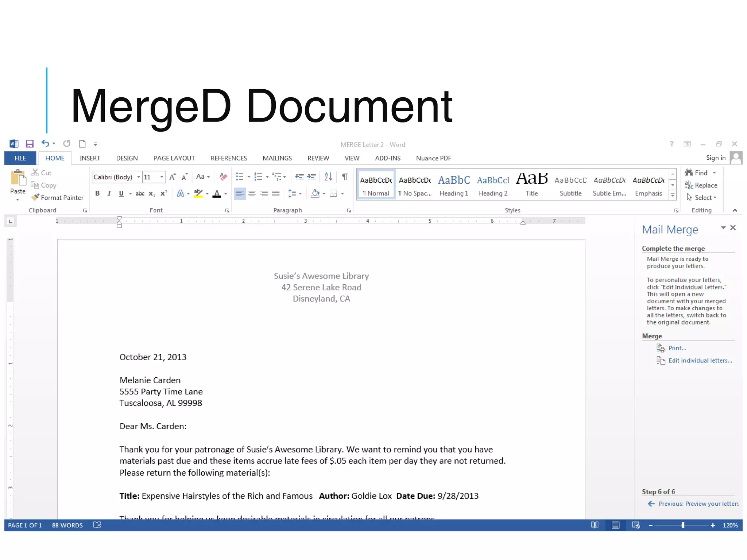Viewport: 747px width, 560px height.
Task: Click the Find button in the Editing group
Action: (x=697, y=173)
